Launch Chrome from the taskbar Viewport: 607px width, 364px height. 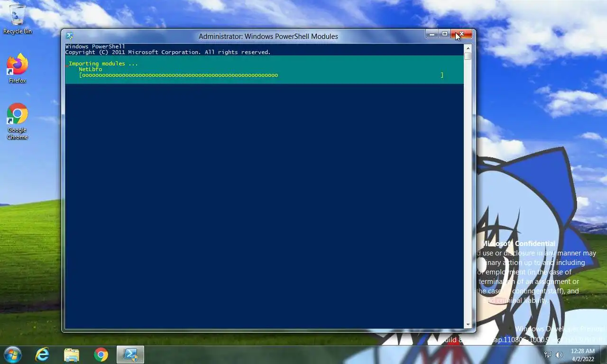coord(101,355)
